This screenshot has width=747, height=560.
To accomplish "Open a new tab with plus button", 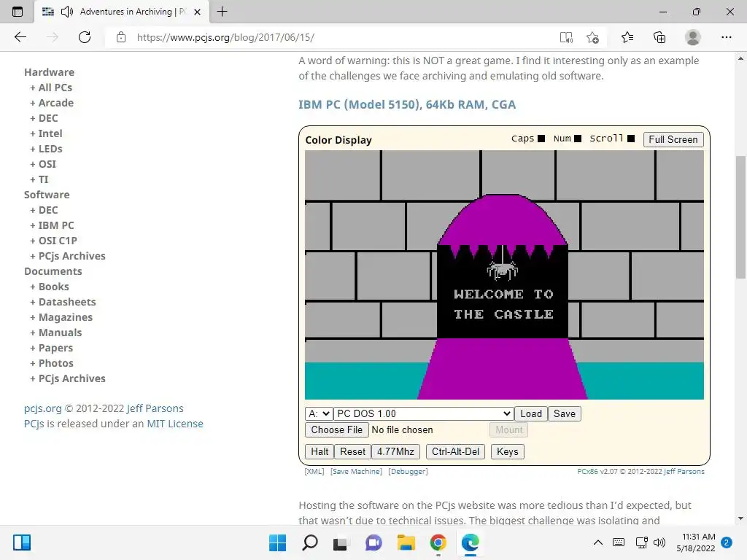I will pos(222,12).
